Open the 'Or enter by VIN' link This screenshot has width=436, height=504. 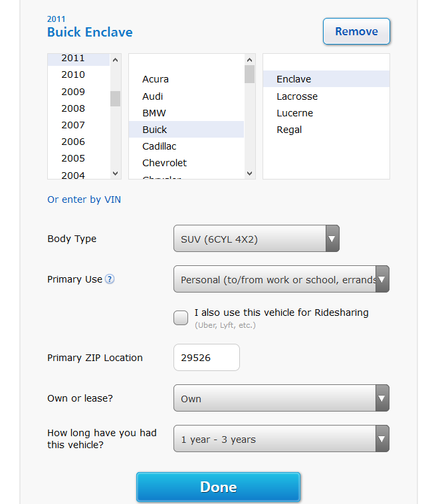84,199
